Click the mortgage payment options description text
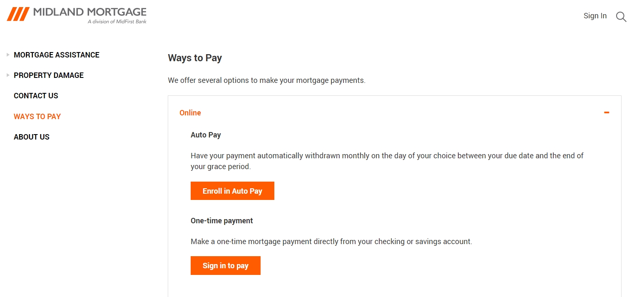Image resolution: width=644 pixels, height=297 pixels. click(266, 80)
